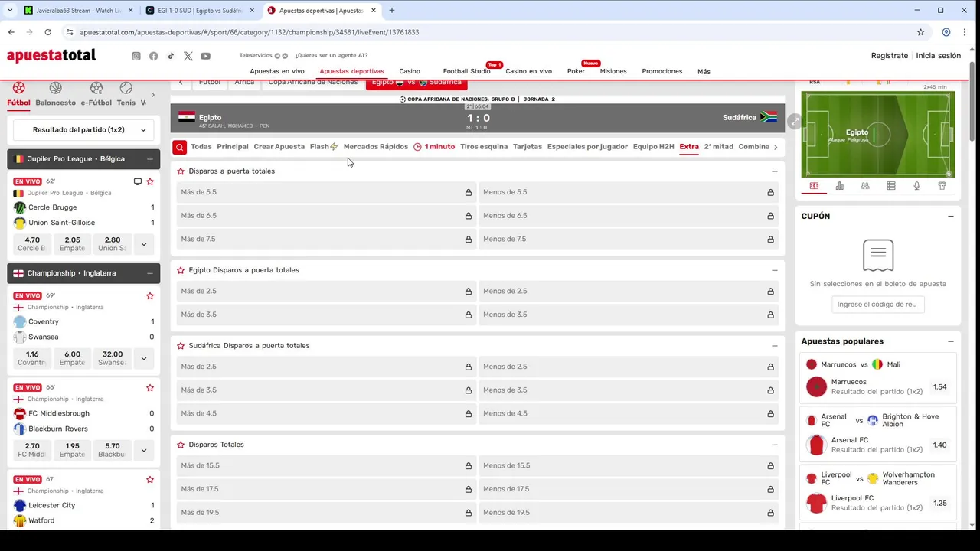Show the pitch view in match tracker
The height and width of the screenshot is (551, 980).
coord(814,186)
